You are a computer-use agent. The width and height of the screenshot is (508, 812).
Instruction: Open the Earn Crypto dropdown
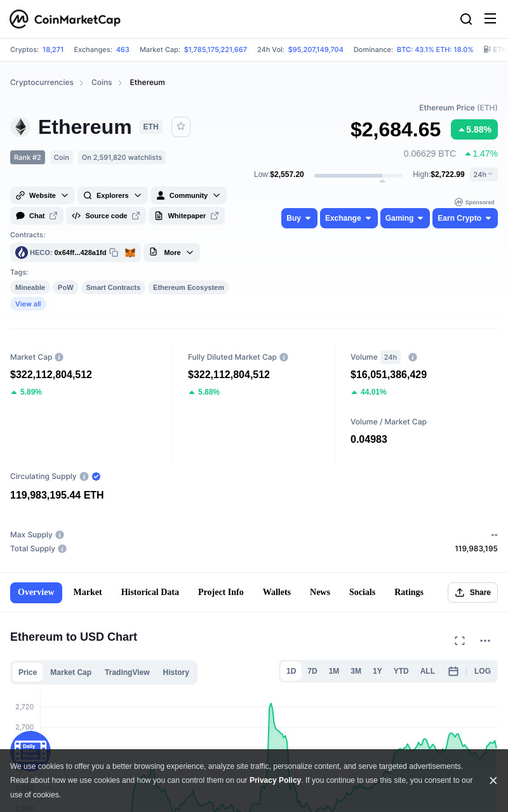tap(465, 218)
